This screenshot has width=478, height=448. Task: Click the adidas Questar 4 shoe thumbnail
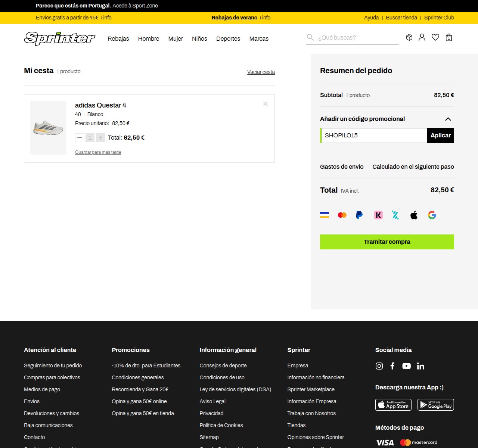[48, 128]
